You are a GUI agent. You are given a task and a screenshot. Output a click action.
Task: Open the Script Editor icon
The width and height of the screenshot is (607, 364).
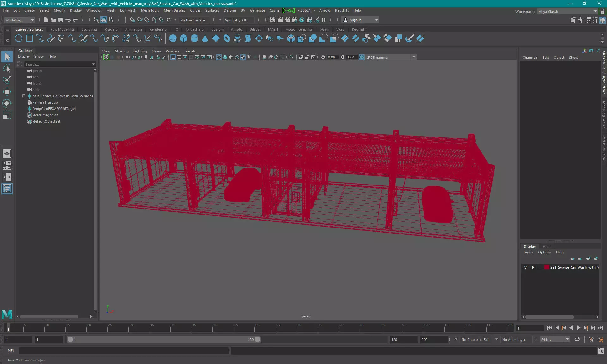pos(601,351)
